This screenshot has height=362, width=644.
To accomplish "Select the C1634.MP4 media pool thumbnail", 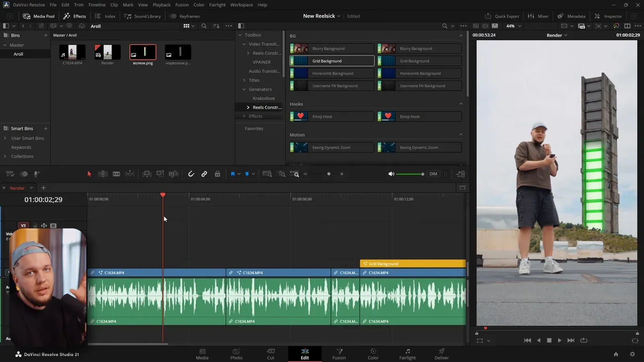I will pyautogui.click(x=72, y=52).
